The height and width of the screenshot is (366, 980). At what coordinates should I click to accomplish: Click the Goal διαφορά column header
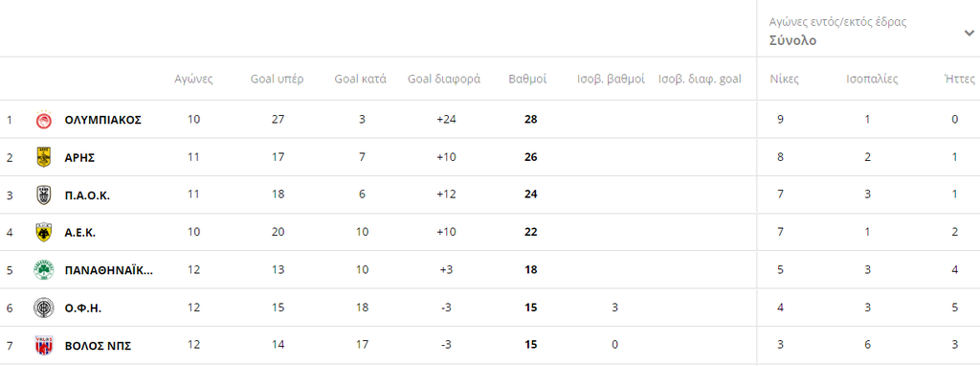(x=444, y=80)
